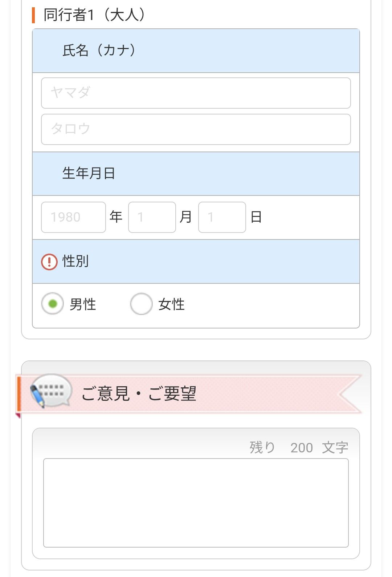Click the birth year field showing 1980
Viewport: 392px width, 577px height.
pyautogui.click(x=73, y=217)
